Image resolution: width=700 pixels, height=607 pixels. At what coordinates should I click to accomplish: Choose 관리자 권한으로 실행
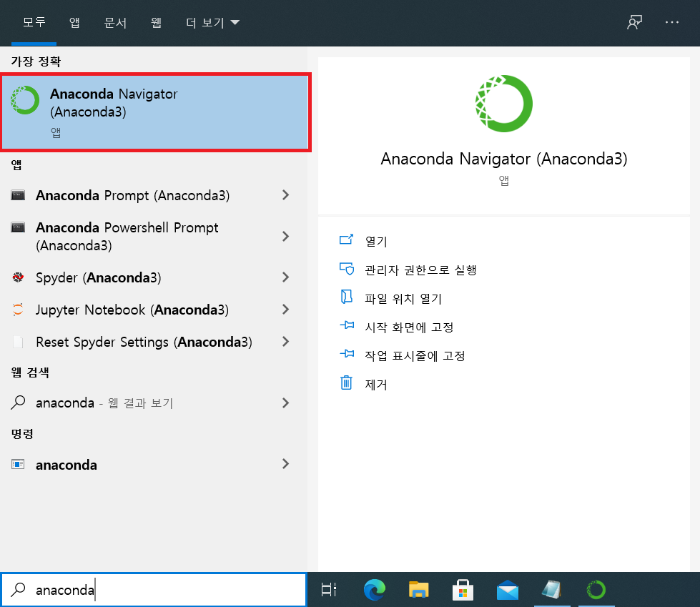(x=420, y=270)
